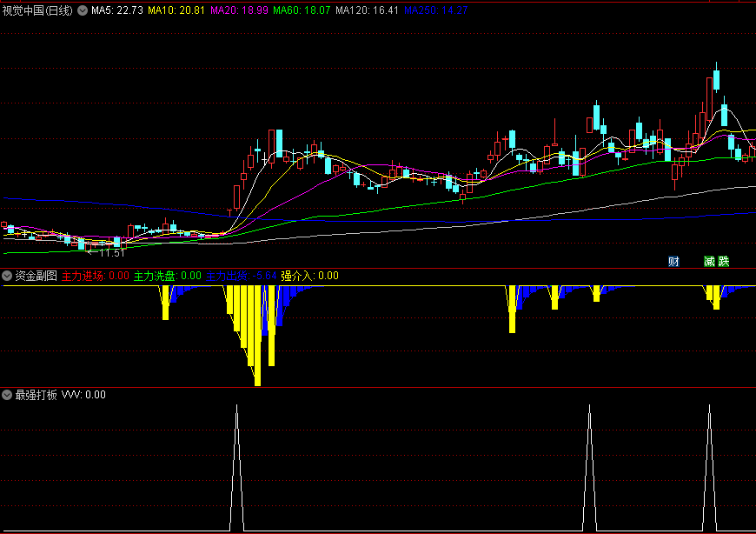Select the MA250: 14.27 label
This screenshot has width=756, height=534.
(x=436, y=10)
